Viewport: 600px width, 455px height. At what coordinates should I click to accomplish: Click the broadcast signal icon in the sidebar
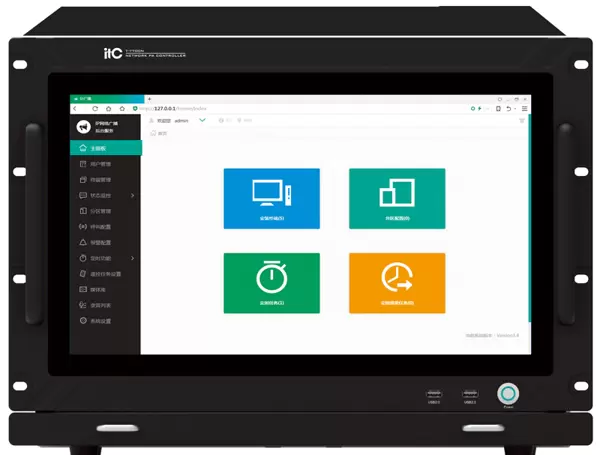pyautogui.click(x=83, y=226)
